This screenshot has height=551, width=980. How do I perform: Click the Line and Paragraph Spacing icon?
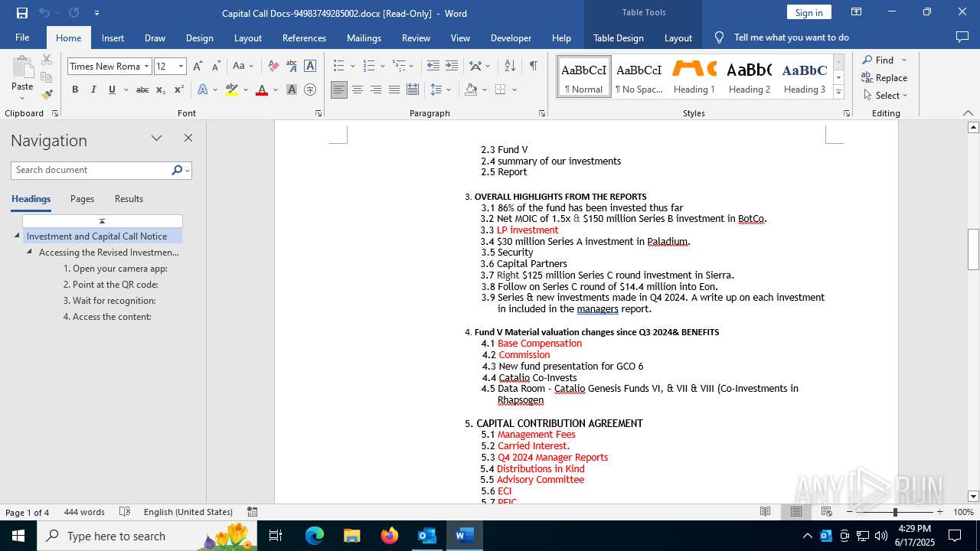(x=436, y=90)
